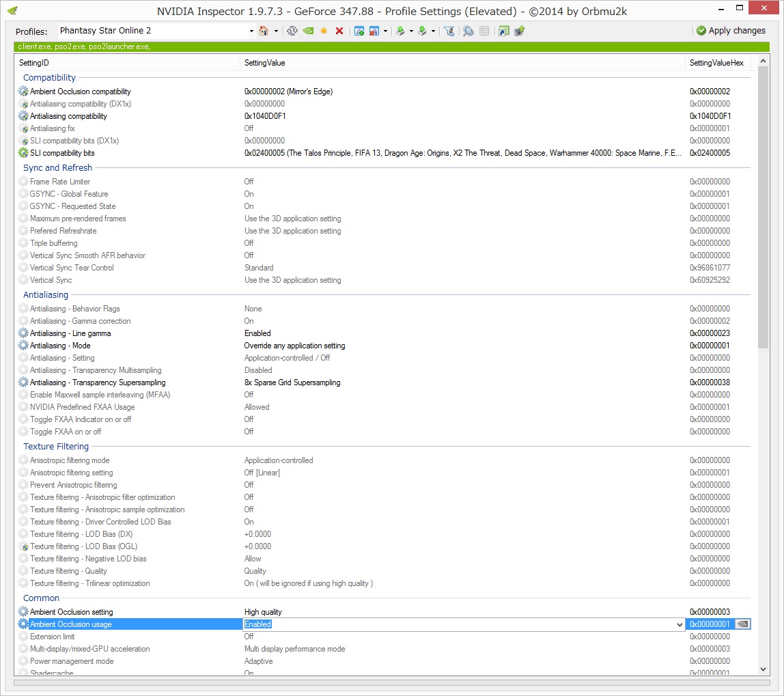The image size is (784, 696).
Task: Click the refresh profiles icon in the toolbar
Action: 292,31
